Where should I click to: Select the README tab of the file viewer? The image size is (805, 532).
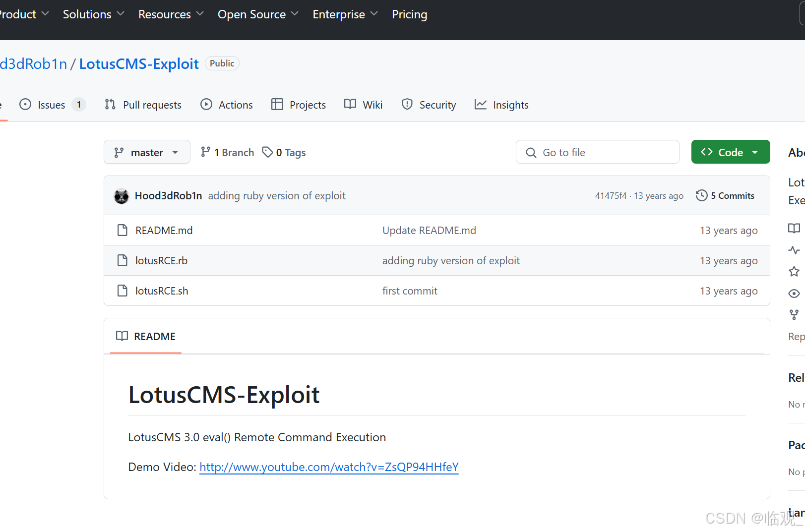(146, 336)
